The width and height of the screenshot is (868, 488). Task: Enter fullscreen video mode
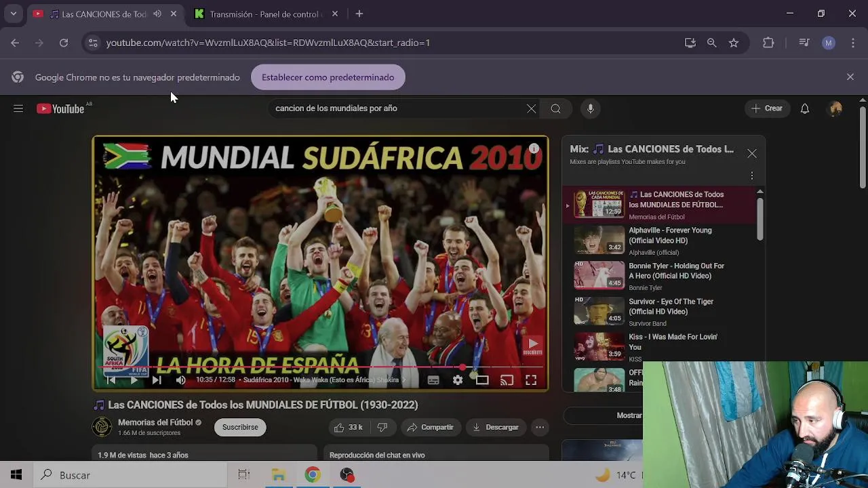531,380
